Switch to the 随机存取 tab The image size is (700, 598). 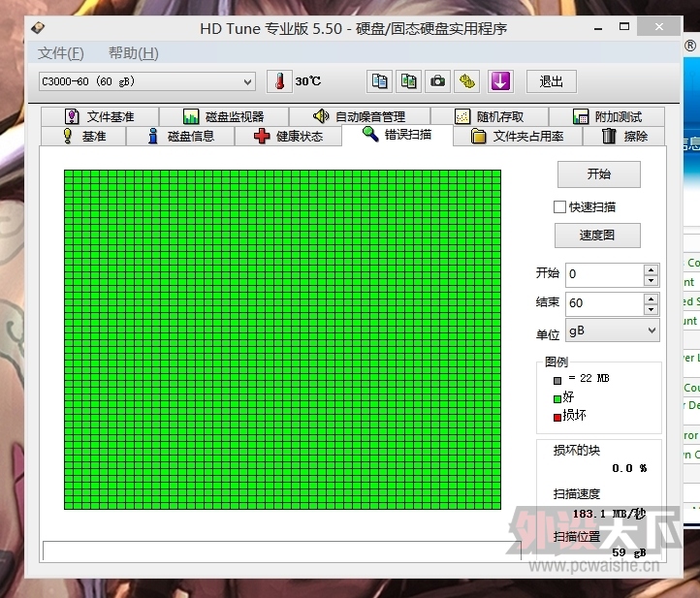(x=490, y=117)
